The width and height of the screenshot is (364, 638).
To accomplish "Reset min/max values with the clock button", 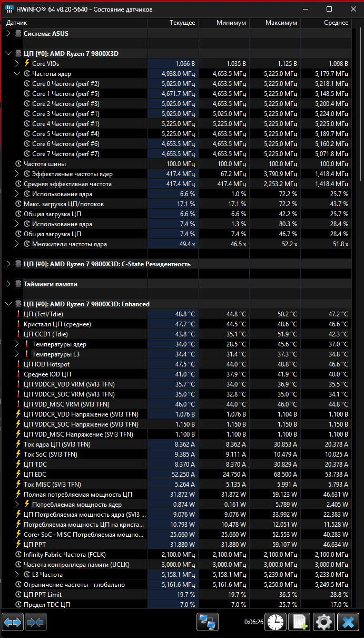I will point(275,622).
